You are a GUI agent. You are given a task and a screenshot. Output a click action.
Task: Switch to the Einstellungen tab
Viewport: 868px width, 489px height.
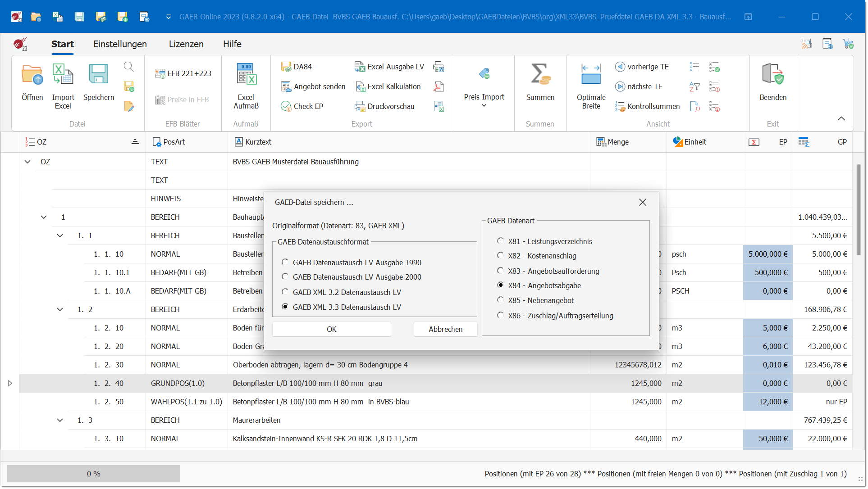pos(120,44)
